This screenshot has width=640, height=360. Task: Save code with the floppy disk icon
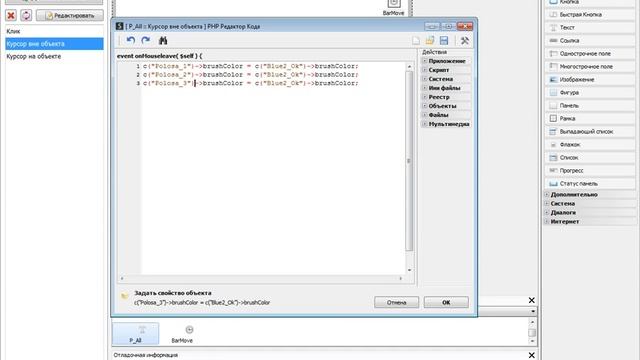[x=444, y=40]
